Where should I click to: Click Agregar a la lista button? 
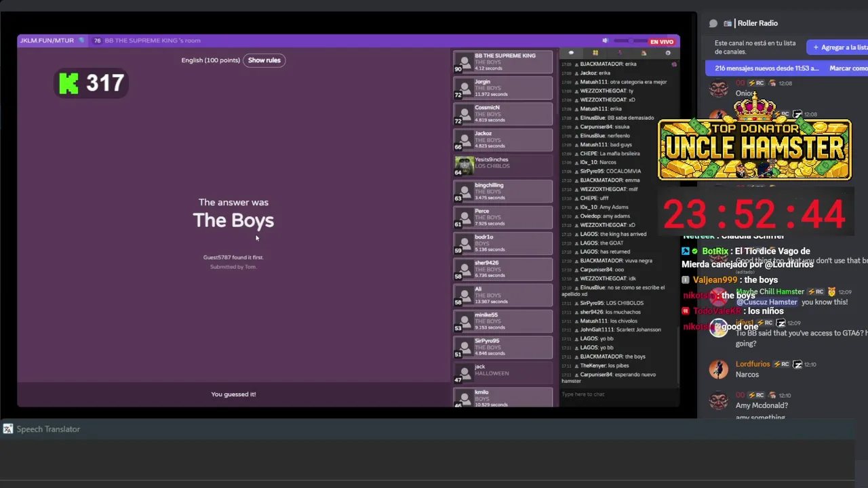coord(838,47)
